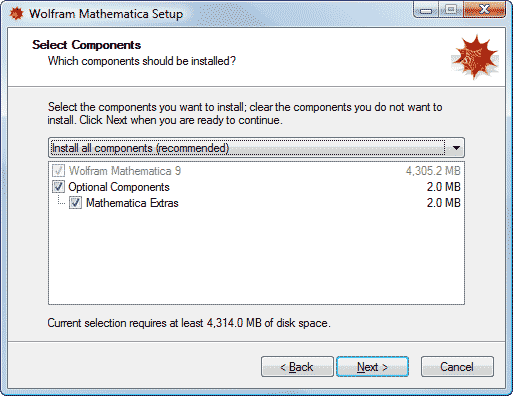Uncheck the Optional Components checkbox
This screenshot has height=396, width=513.
58,187
